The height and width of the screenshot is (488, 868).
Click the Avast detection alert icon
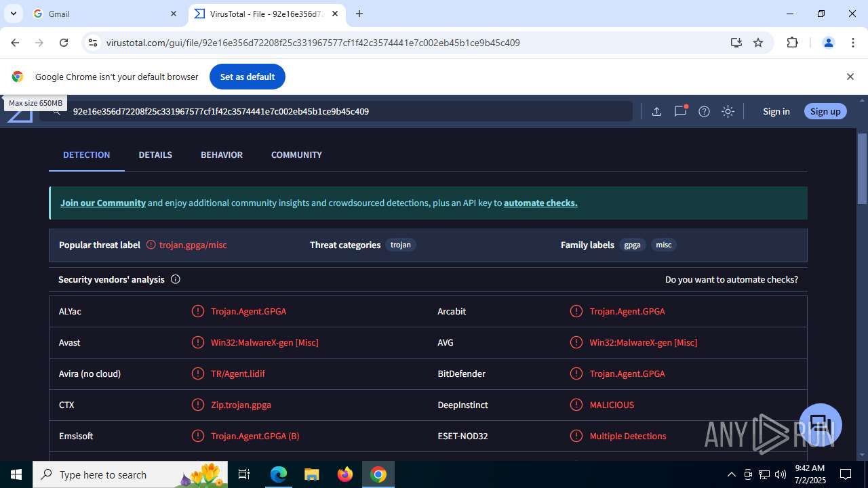pos(197,342)
